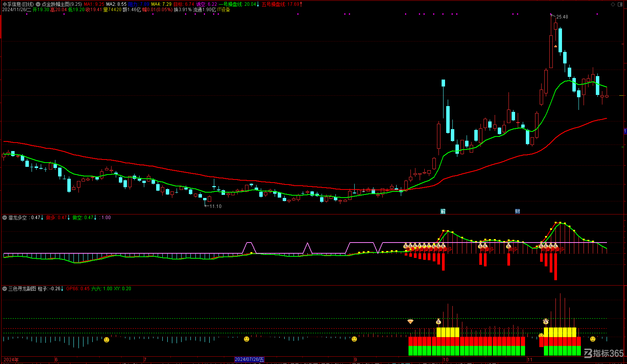The height and width of the screenshot is (364, 627).
Task: Click the 做空: 0.47 value
Action: coord(85,218)
